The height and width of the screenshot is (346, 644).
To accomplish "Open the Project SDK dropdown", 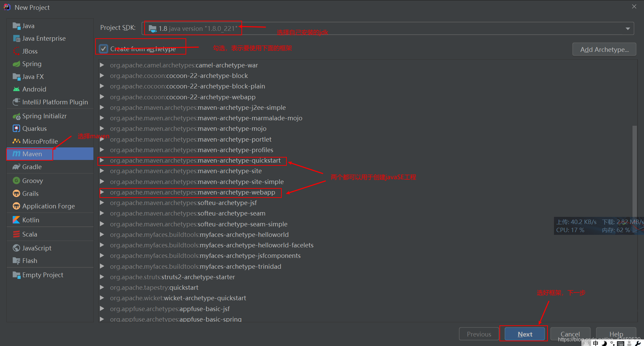I will pos(628,29).
